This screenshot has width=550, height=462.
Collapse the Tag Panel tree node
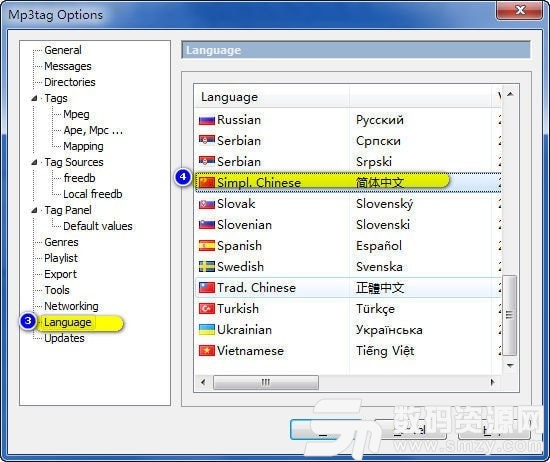click(x=34, y=210)
